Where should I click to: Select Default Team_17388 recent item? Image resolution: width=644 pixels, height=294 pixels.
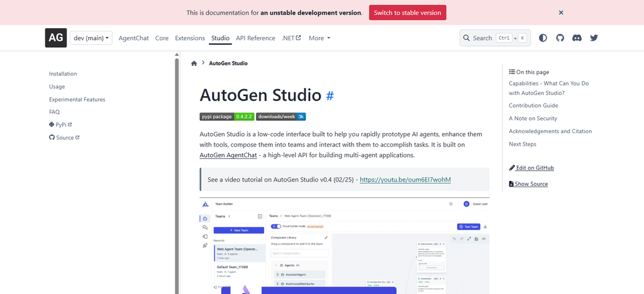point(240,271)
